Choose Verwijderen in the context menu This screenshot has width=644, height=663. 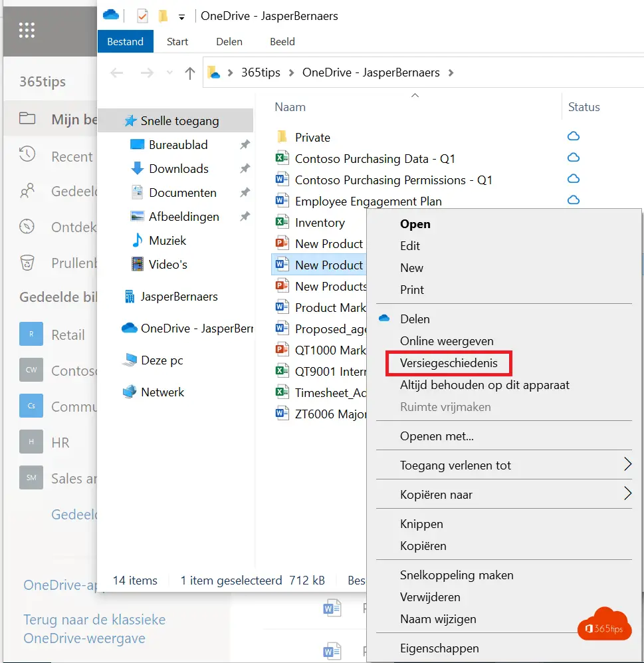pos(430,597)
